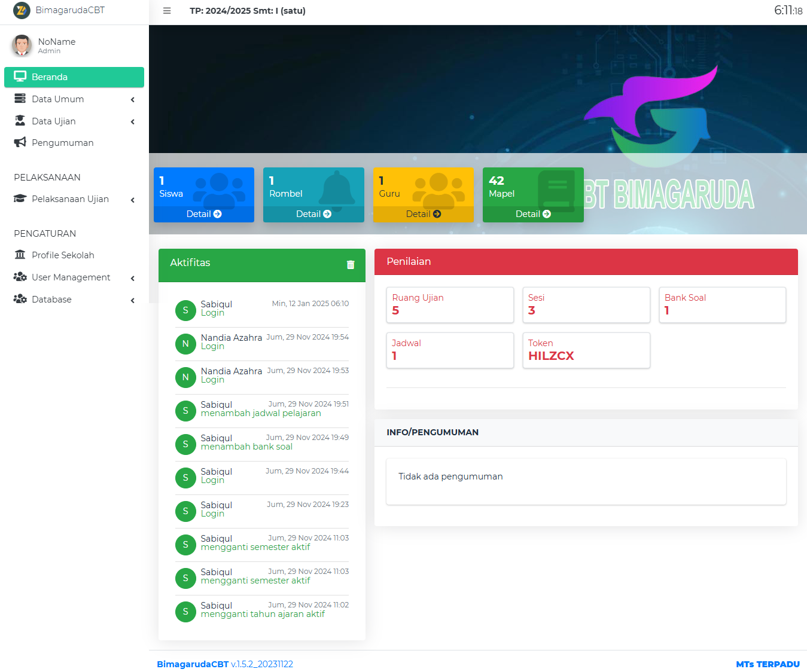The image size is (807, 672).
Task: Open the Jadwal card
Action: [450, 350]
